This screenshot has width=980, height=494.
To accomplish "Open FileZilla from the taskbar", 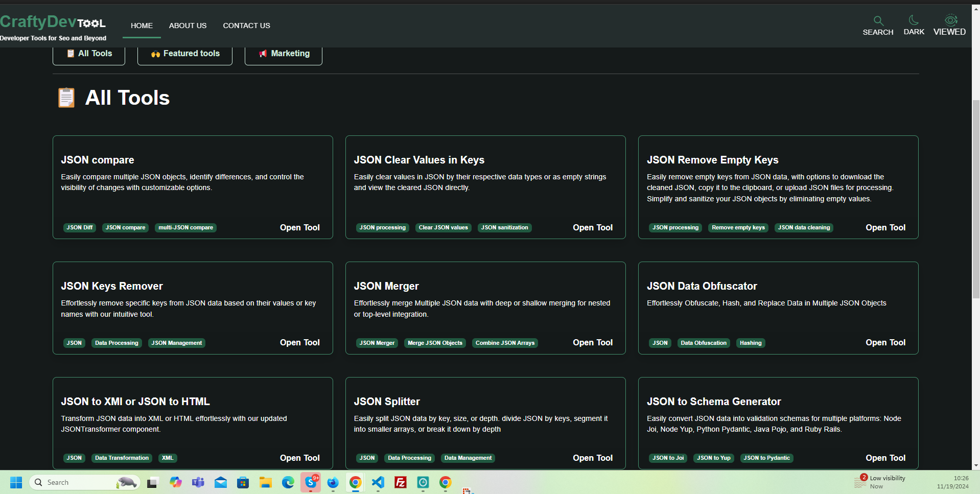I will [401, 482].
